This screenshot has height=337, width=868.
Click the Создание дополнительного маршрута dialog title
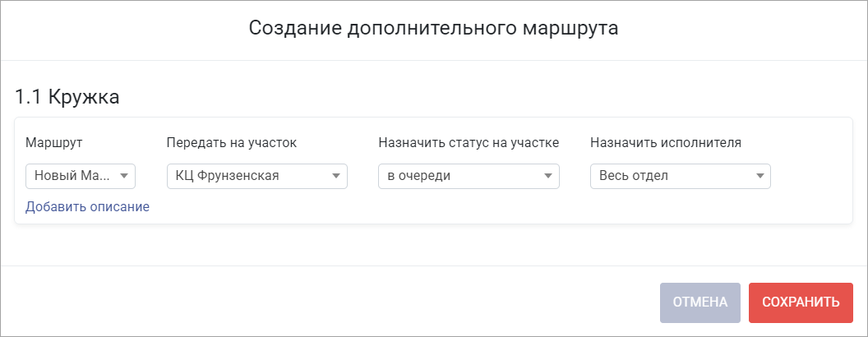(433, 28)
